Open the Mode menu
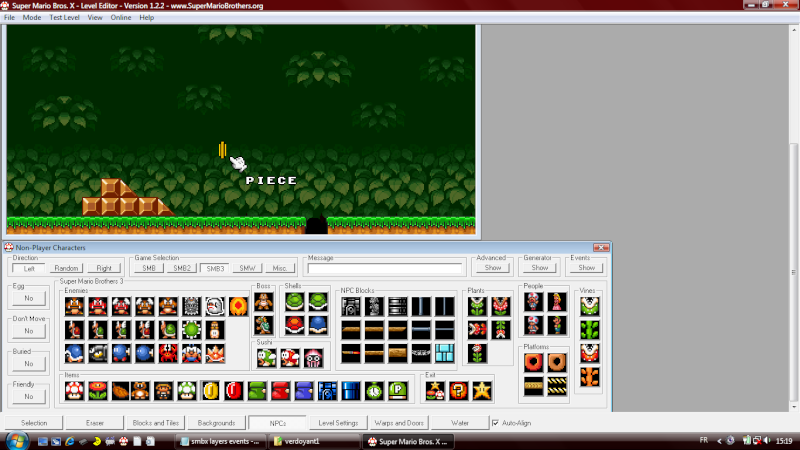The image size is (800, 450). click(x=32, y=17)
